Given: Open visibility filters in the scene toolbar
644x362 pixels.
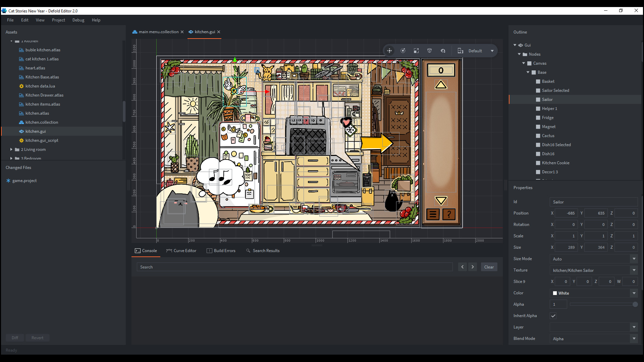Looking at the screenshot, I should pos(443,51).
